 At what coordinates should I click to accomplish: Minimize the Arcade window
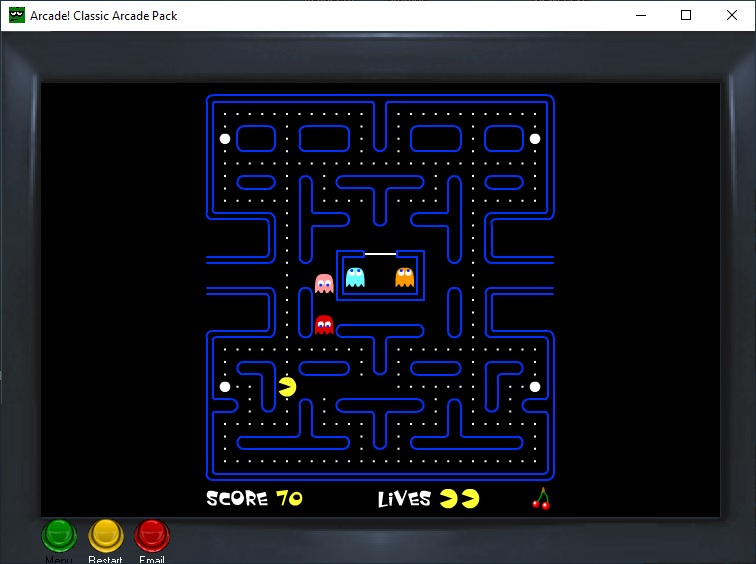(641, 15)
